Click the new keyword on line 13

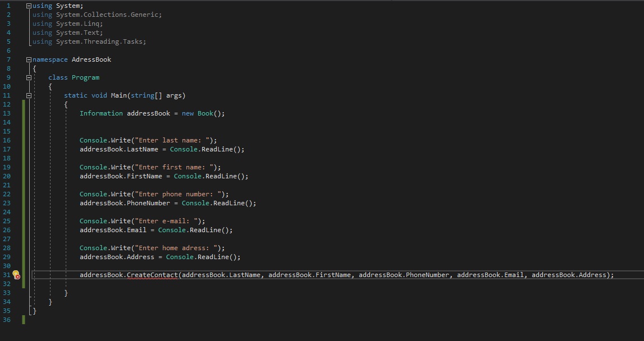[x=188, y=114]
